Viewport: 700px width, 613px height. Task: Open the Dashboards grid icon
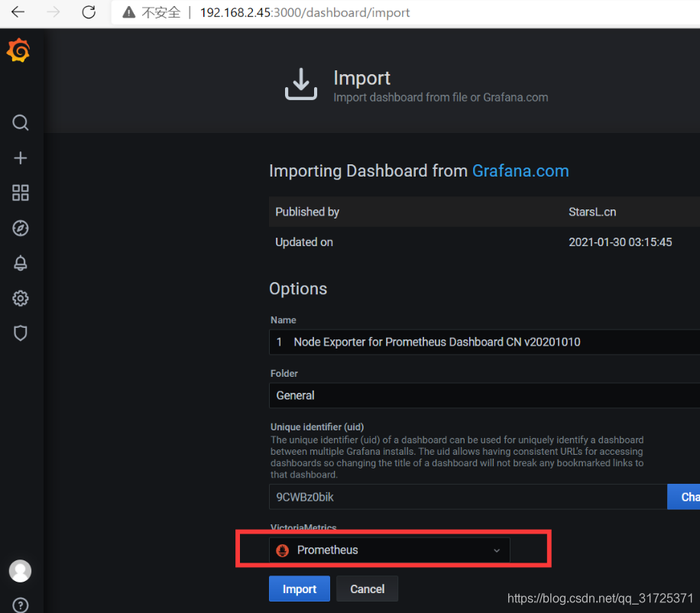pyautogui.click(x=20, y=193)
